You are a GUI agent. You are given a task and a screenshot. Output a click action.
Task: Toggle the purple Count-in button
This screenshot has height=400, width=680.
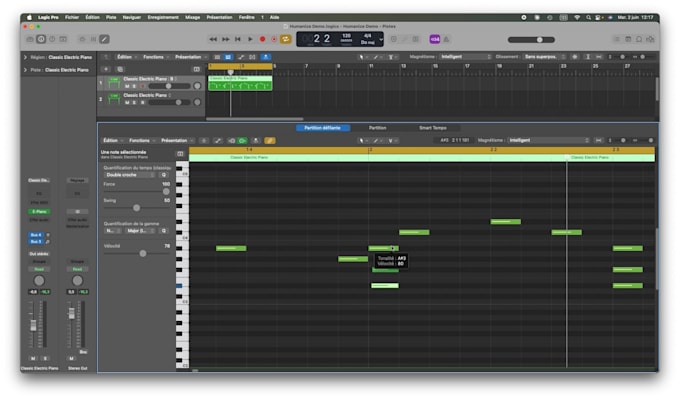coord(435,39)
